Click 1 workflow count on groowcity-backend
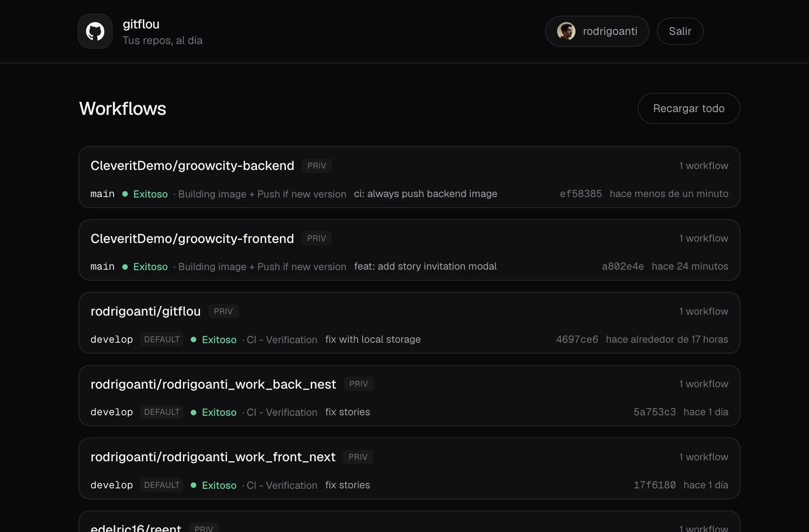 point(704,166)
